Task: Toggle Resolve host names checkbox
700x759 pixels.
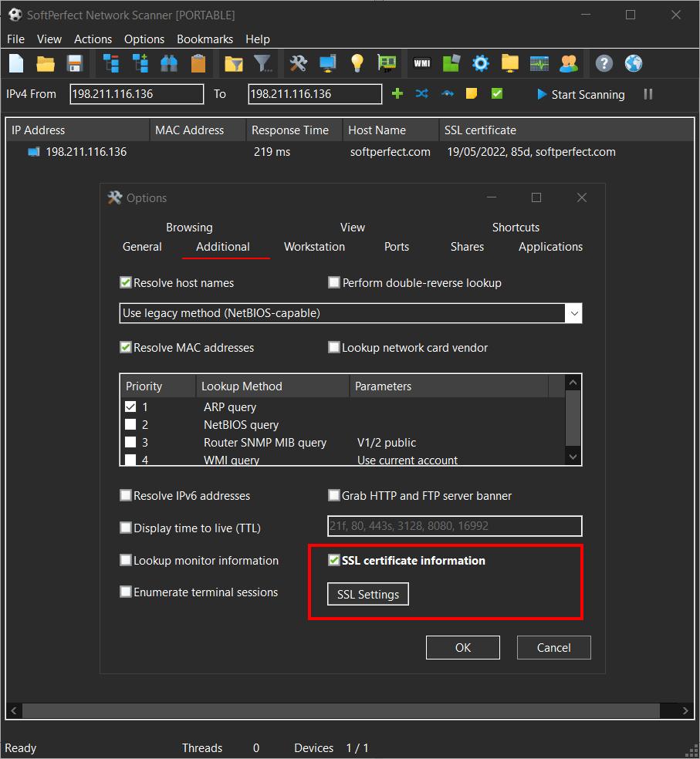Action: pos(126,282)
